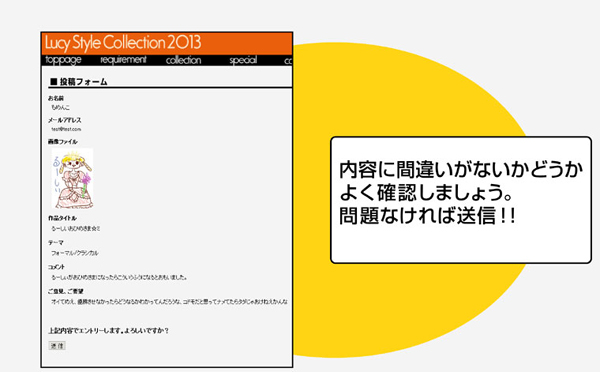Screen dimensions: 600x372
Task: Click the white instruction bubble about 送信
Action: click(x=461, y=200)
